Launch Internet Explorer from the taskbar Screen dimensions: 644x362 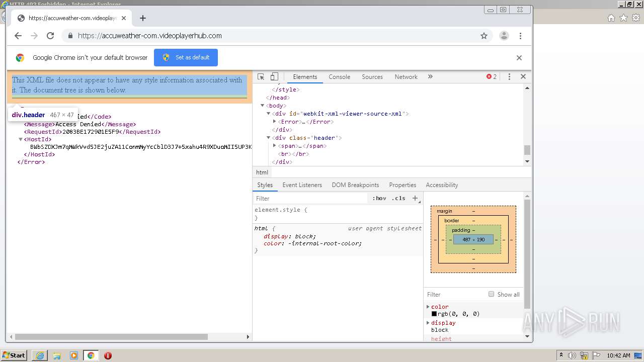coord(40,355)
